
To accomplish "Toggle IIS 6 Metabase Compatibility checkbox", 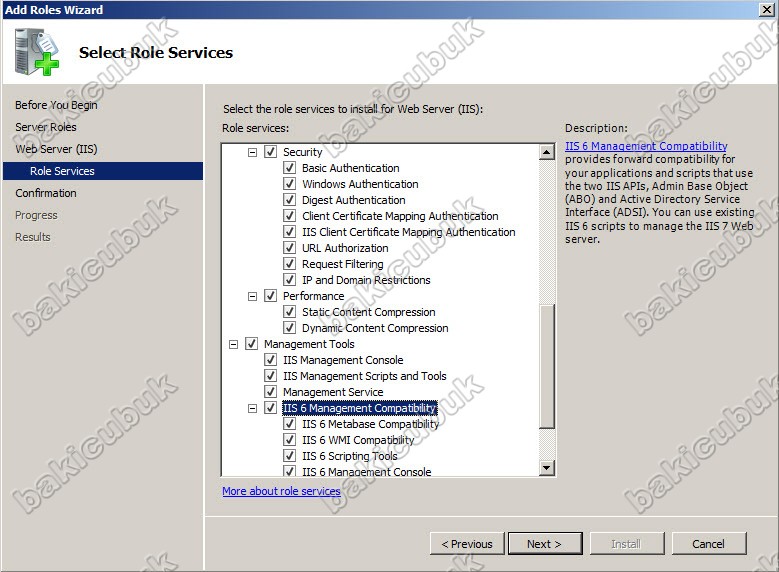I will coord(289,424).
